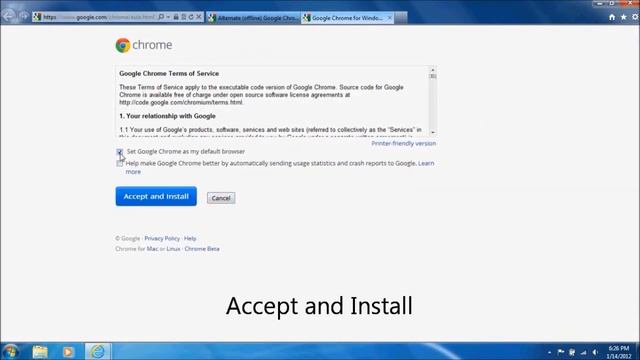
Task: Toggle Set Google Chrome as default browser checkbox
Action: click(x=119, y=152)
